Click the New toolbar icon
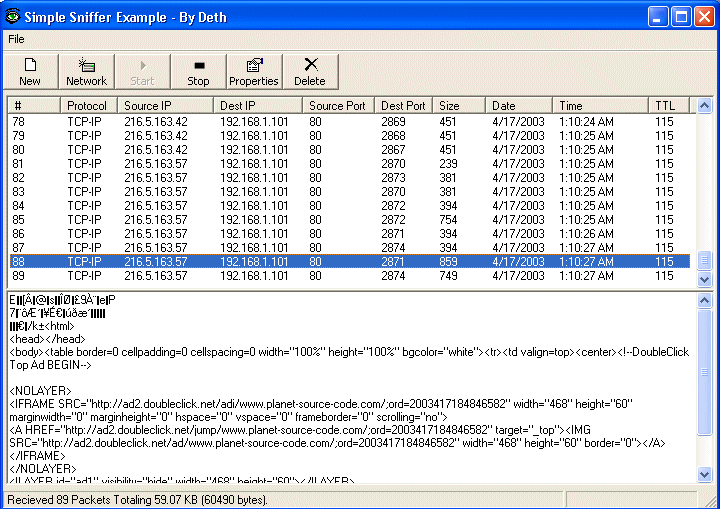 [x=30, y=71]
